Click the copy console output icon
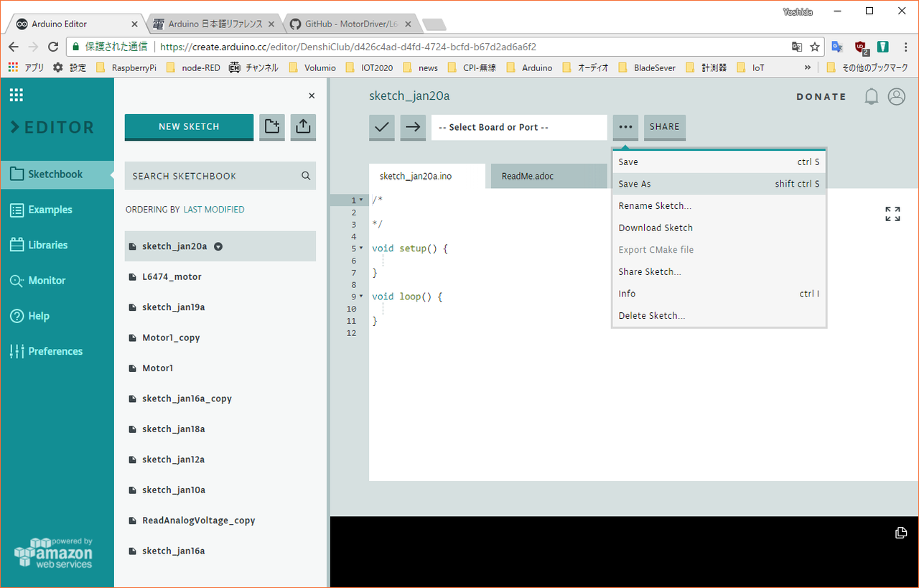This screenshot has width=919, height=588. [x=901, y=533]
